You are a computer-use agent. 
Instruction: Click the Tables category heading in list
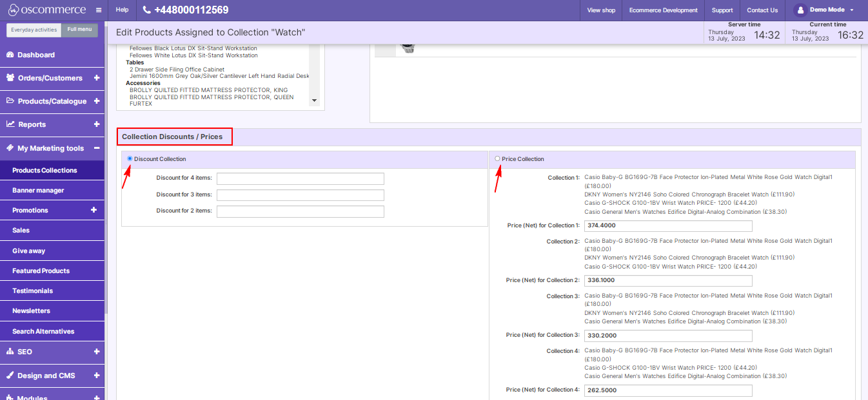pyautogui.click(x=135, y=62)
